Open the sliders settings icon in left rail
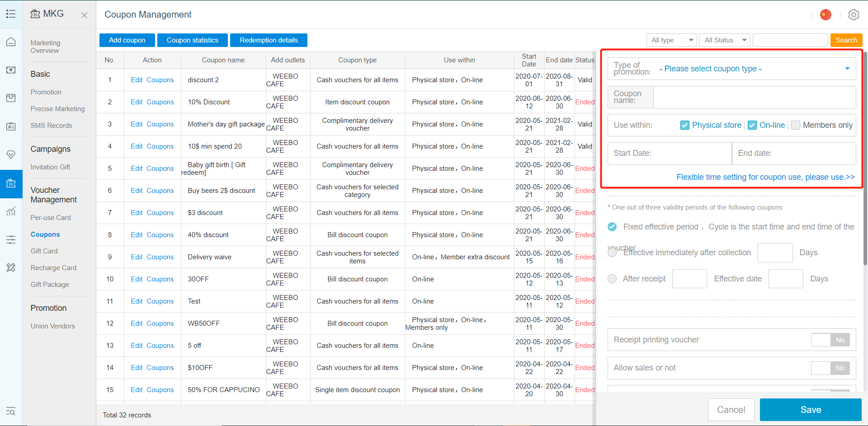 pos(11,239)
